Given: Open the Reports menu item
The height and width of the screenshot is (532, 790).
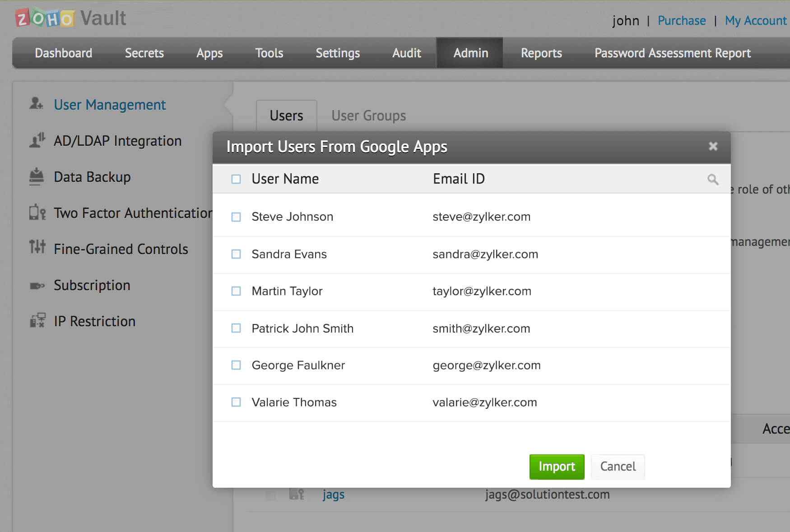Looking at the screenshot, I should tap(541, 53).
